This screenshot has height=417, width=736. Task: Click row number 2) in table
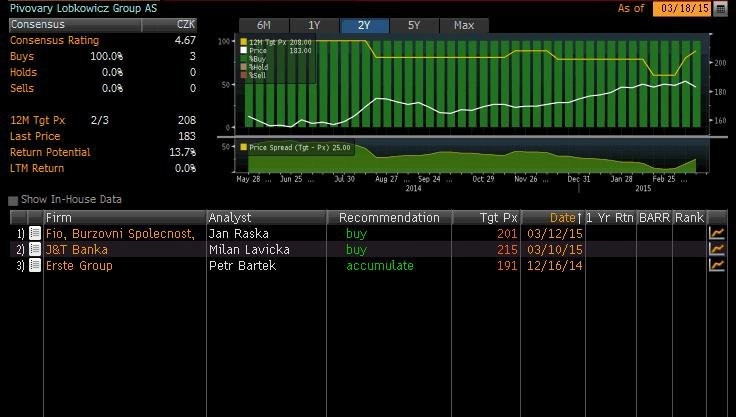(20, 249)
